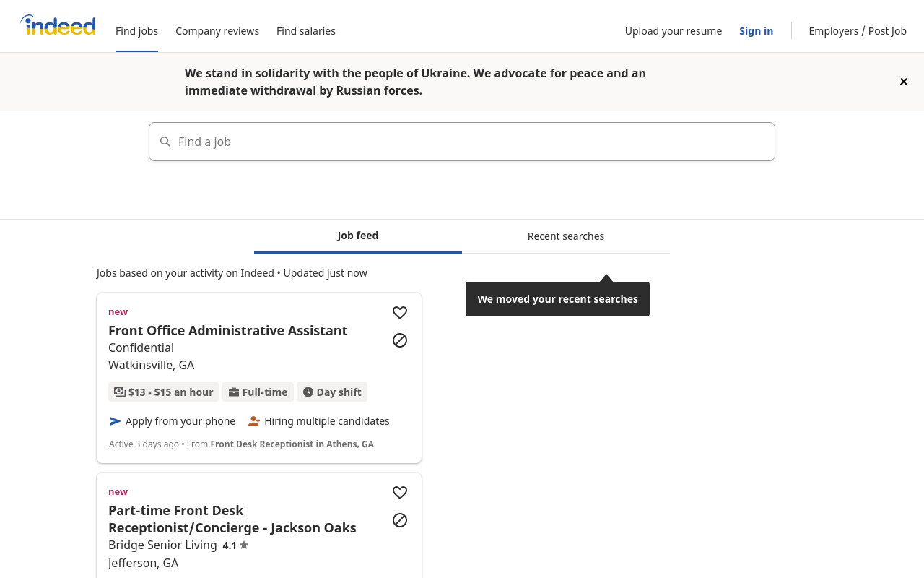Image resolution: width=924 pixels, height=578 pixels.
Task: Click Jefferson, GA location text
Action: 143,563
